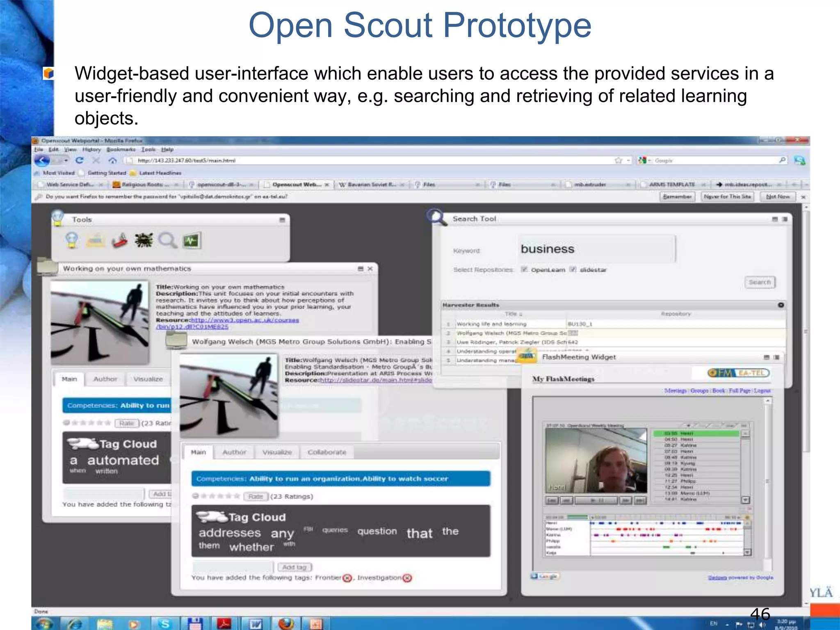
Task: Toggle the OpenLearn repository checkbox
Action: point(524,269)
